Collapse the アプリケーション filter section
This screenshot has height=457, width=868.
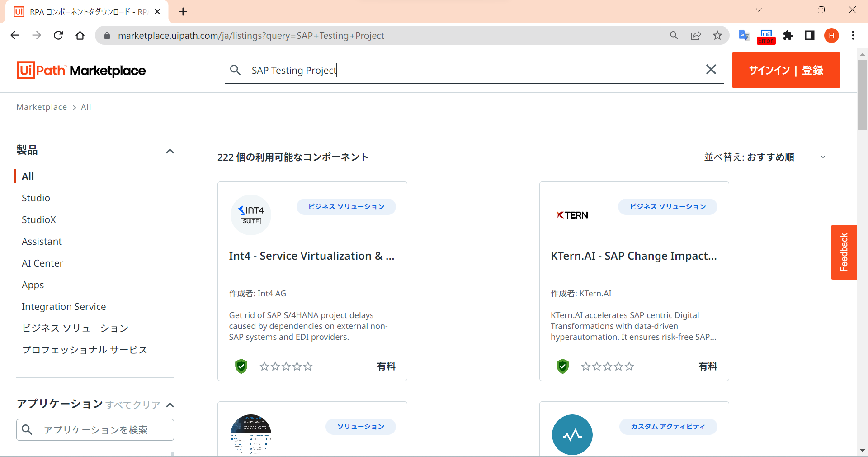point(170,405)
